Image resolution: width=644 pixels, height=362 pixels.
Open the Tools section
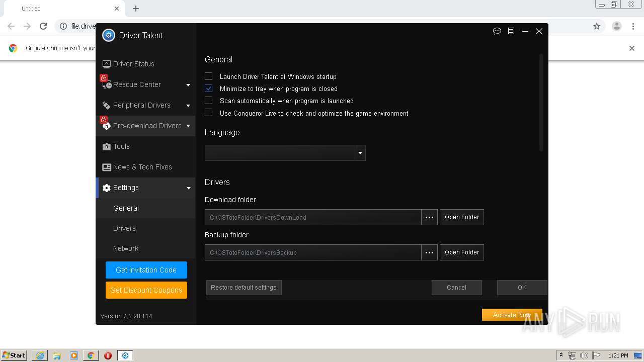[145, 146]
